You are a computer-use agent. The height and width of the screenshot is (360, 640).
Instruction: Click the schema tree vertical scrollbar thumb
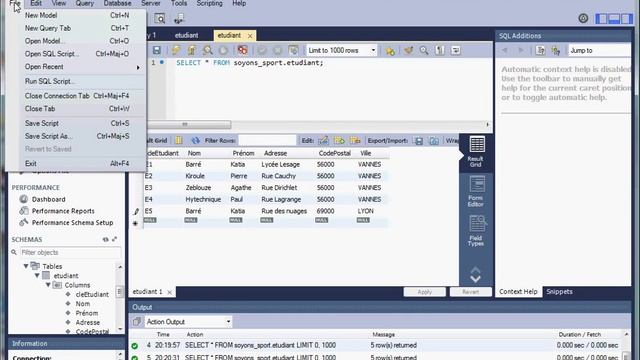pyautogui.click(x=120, y=292)
